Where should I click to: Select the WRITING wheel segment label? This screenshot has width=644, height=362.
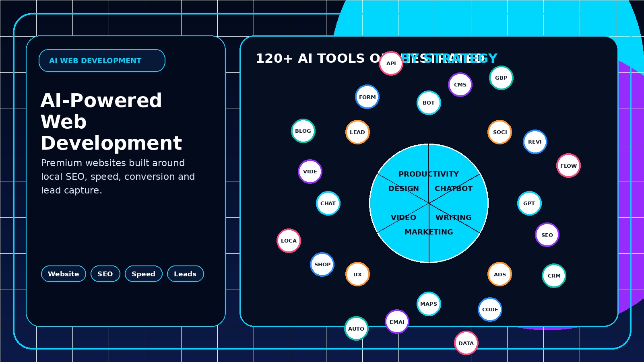tap(454, 218)
